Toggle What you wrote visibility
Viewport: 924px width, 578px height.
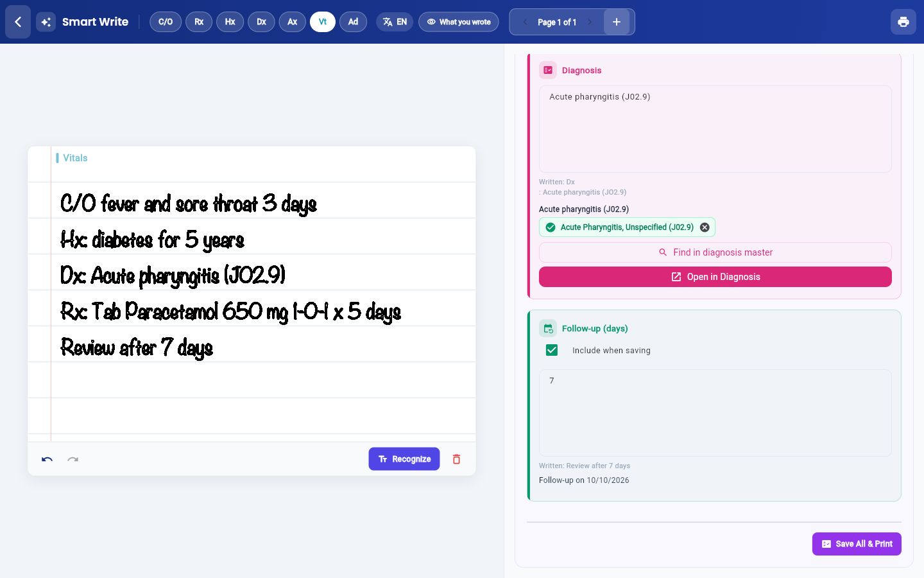coord(458,22)
